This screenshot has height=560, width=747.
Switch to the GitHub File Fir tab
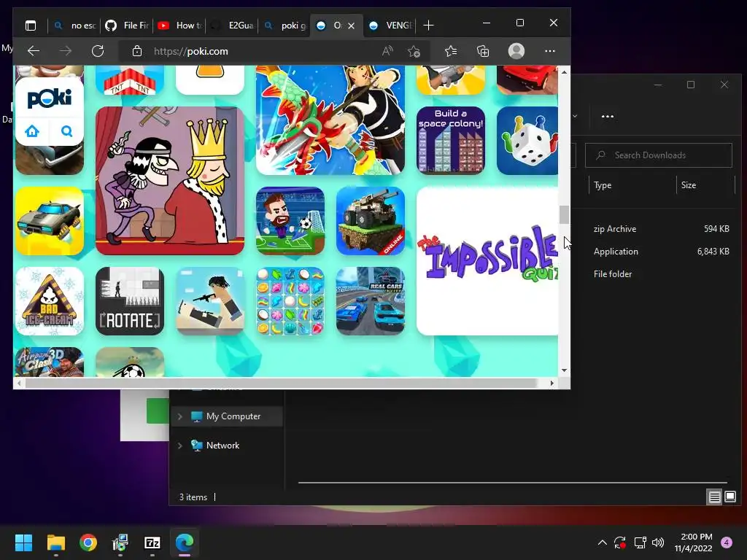(127, 26)
